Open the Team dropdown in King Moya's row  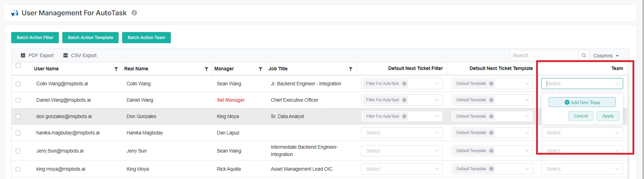pyautogui.click(x=582, y=169)
